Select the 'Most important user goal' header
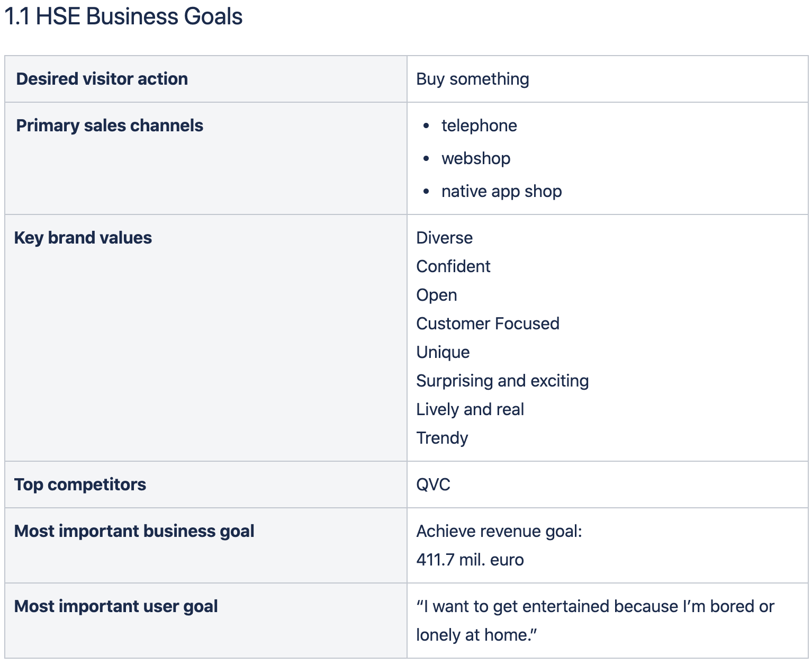This screenshot has height=664, width=812. tap(116, 606)
